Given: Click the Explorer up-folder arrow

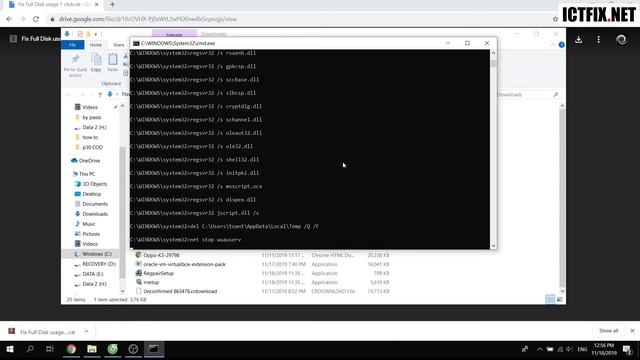Looking at the screenshot, I should [x=100, y=95].
